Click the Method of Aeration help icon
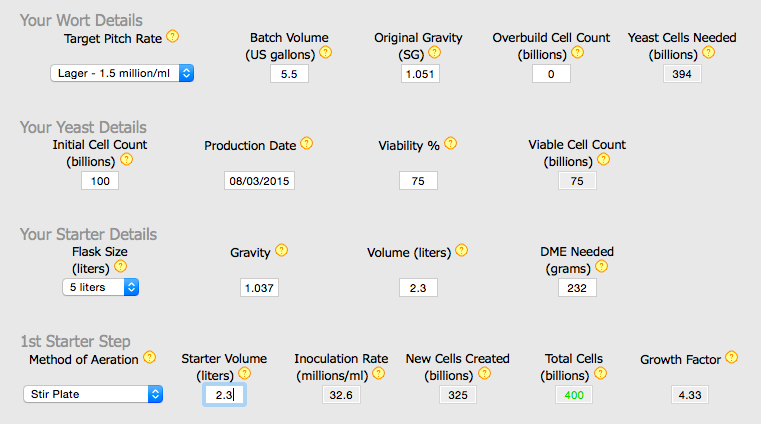The width and height of the screenshot is (761, 424). pyautogui.click(x=149, y=358)
